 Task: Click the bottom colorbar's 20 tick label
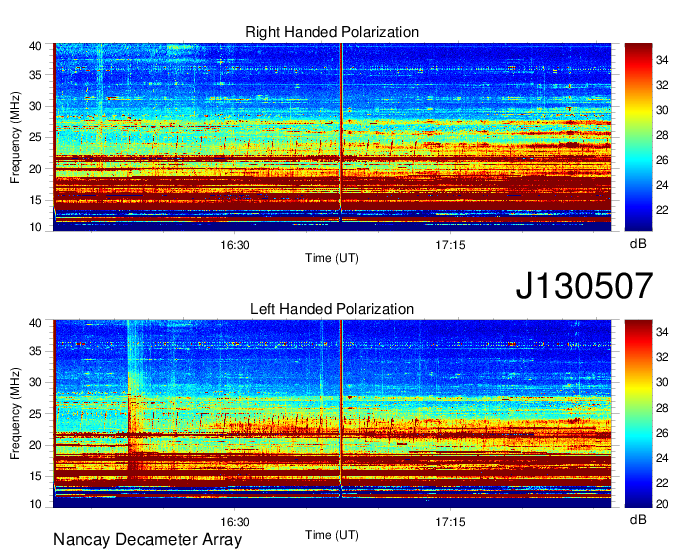[662, 503]
